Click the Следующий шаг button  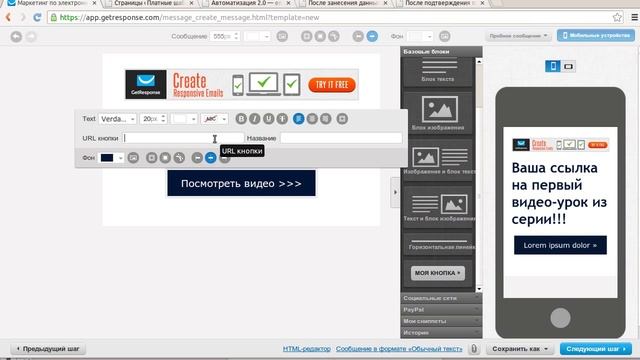[596, 349]
